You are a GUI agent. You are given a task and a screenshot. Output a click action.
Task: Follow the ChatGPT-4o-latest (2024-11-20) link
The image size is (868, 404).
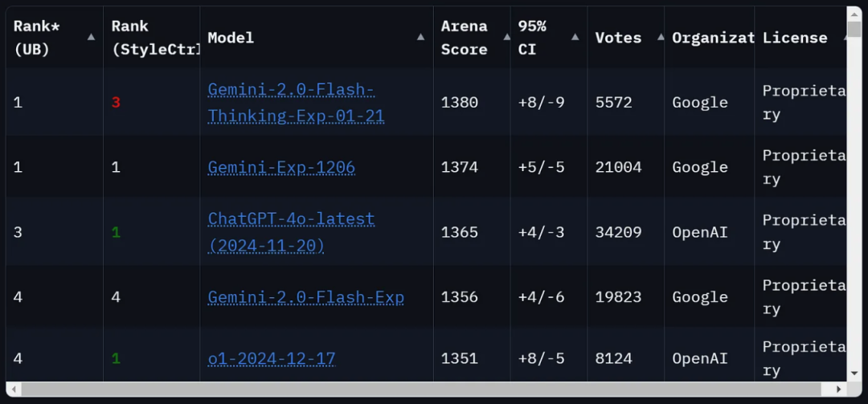291,232
